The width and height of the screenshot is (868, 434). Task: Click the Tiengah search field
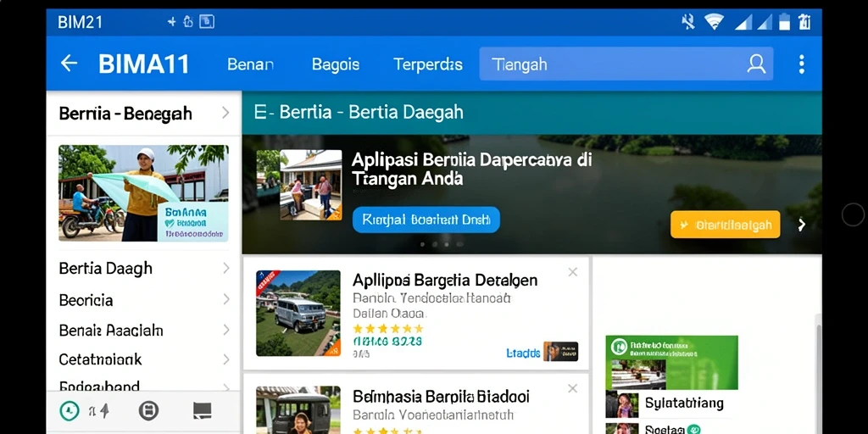pyautogui.click(x=626, y=64)
